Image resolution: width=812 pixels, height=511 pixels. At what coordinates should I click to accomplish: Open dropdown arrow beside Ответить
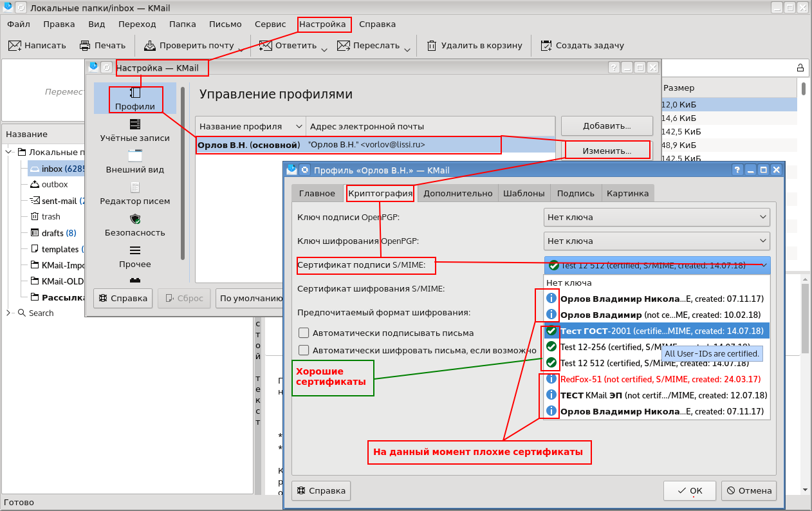coord(324,49)
